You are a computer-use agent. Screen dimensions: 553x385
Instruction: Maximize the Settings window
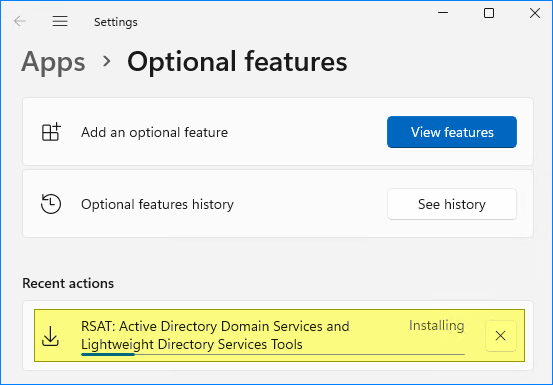(x=489, y=13)
